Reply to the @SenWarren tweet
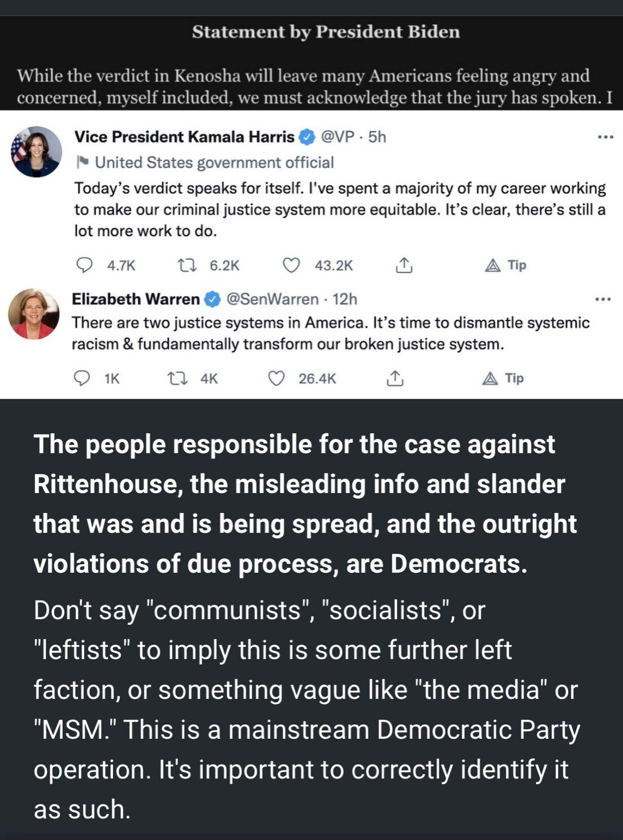Viewport: 623px width, 840px height. tap(83, 378)
